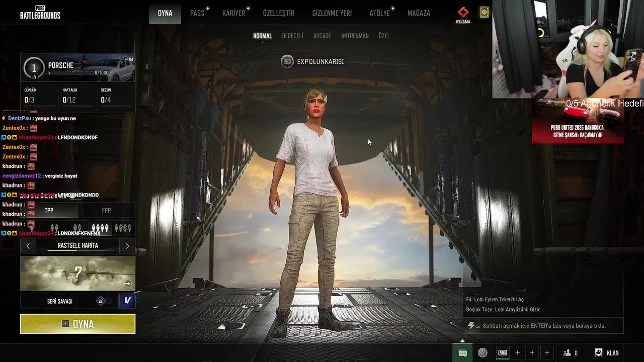Viewport: 644px width, 362px height.
Task: Open the OYLAMA voting icon
Action: click(463, 15)
